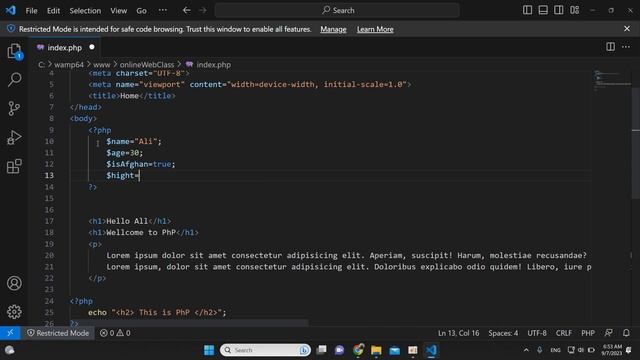Open the Selection menu
Image resolution: width=640 pixels, height=360 pixels.
point(85,11)
